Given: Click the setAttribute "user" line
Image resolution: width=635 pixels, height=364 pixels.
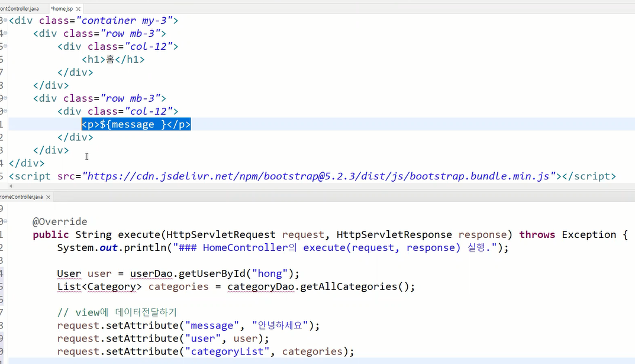Looking at the screenshot, I should (x=163, y=339).
